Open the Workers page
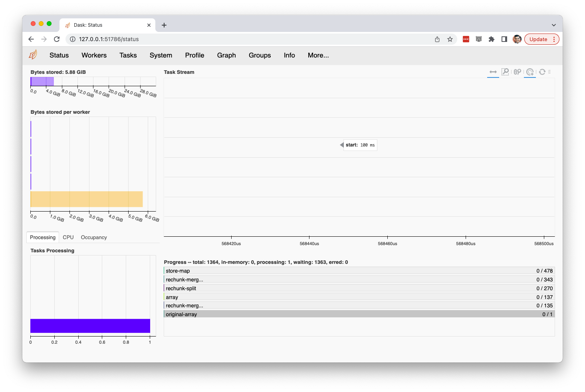The width and height of the screenshot is (585, 392). point(94,55)
